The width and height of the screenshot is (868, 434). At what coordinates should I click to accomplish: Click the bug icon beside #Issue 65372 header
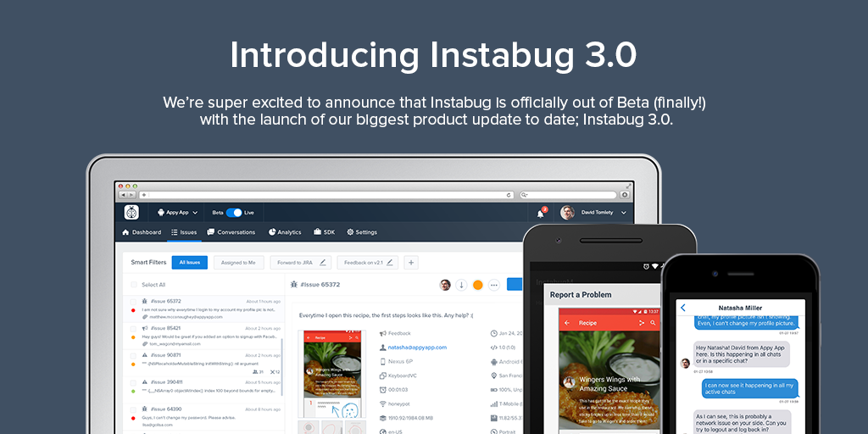pyautogui.click(x=294, y=285)
